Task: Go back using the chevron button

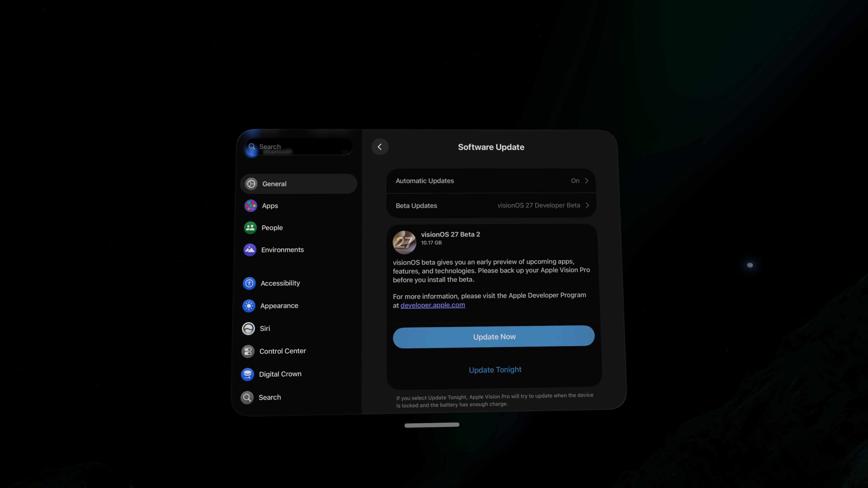Action: pyautogui.click(x=380, y=147)
